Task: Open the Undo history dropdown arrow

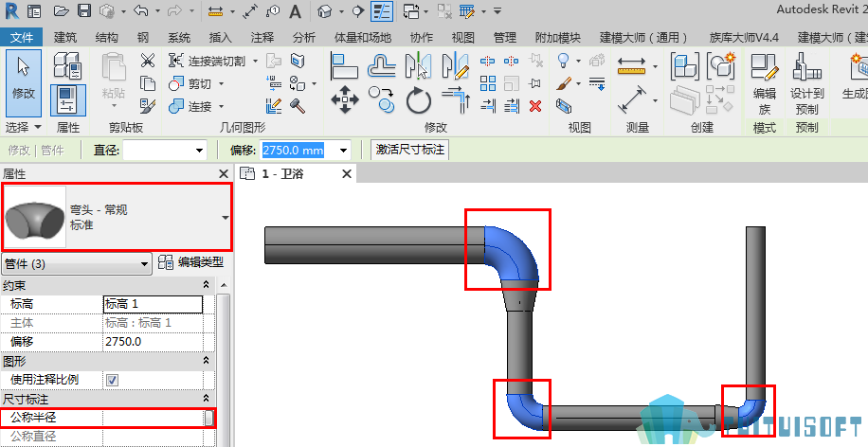Action: pos(157,11)
